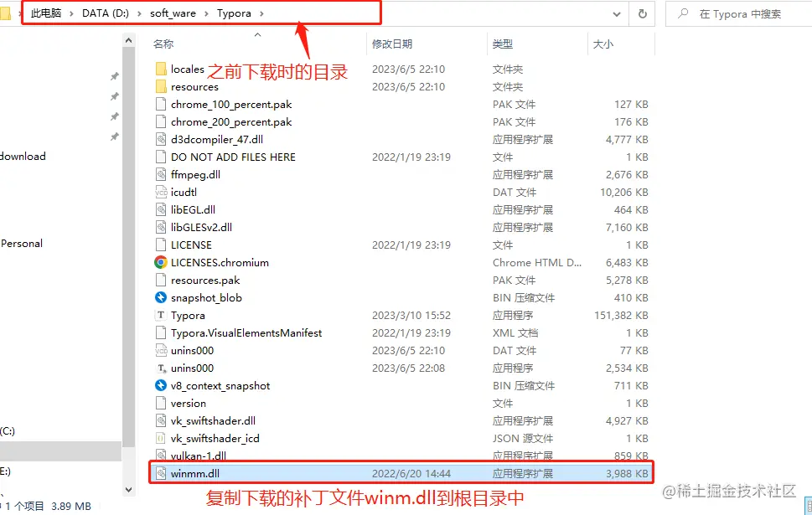Viewport: 812px width, 515px height.
Task: Click the sidebar scrollbar up arrow
Action: [x=129, y=40]
